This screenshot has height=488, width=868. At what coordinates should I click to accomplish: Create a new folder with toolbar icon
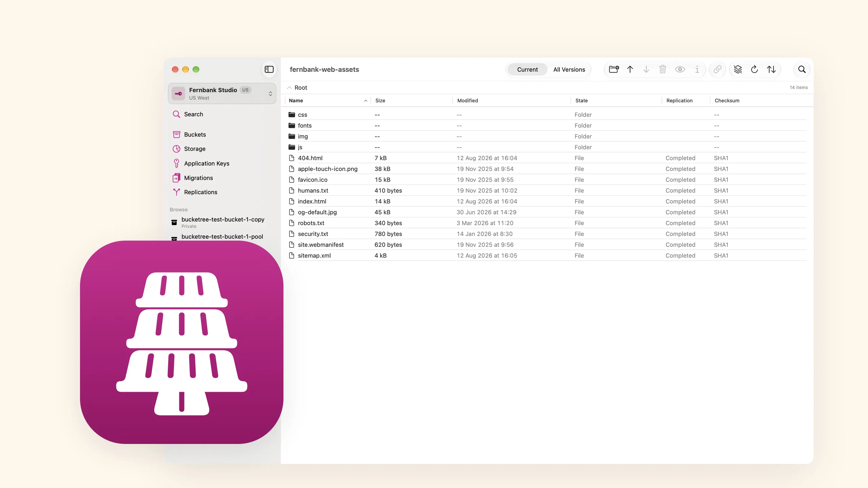click(x=614, y=69)
